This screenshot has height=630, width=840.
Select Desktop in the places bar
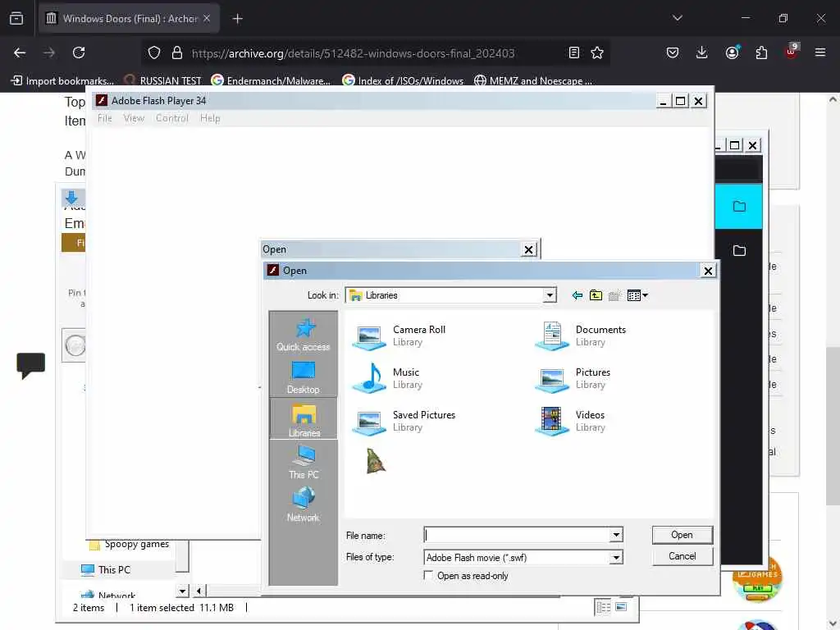pyautogui.click(x=304, y=377)
